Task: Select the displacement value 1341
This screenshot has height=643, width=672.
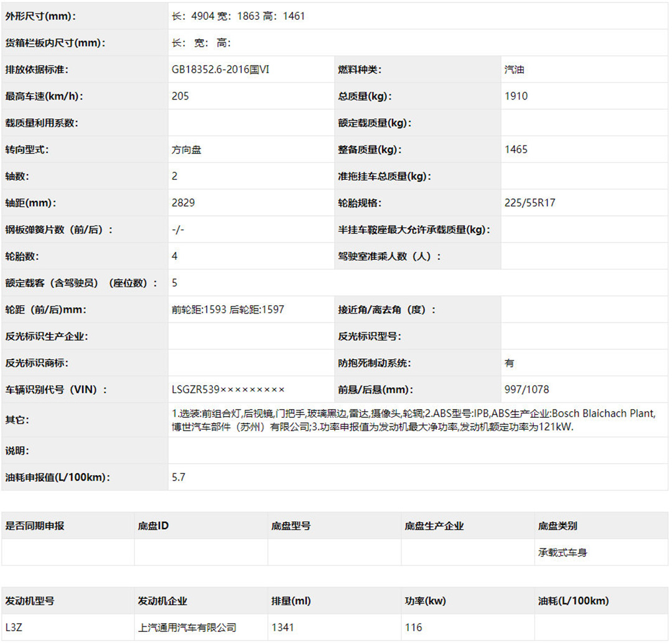Action: [282, 627]
